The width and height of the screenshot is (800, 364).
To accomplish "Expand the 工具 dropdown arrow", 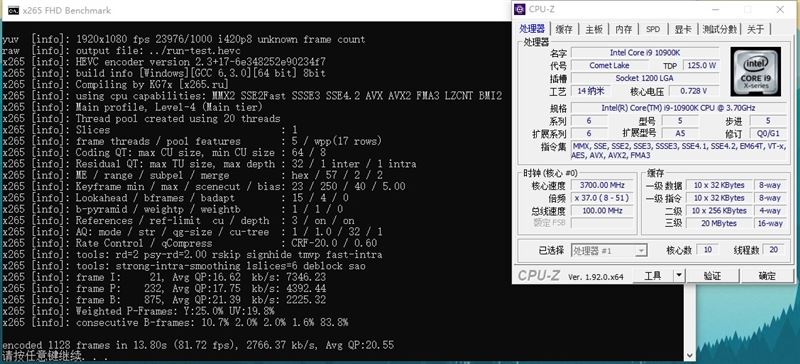I will (x=679, y=276).
